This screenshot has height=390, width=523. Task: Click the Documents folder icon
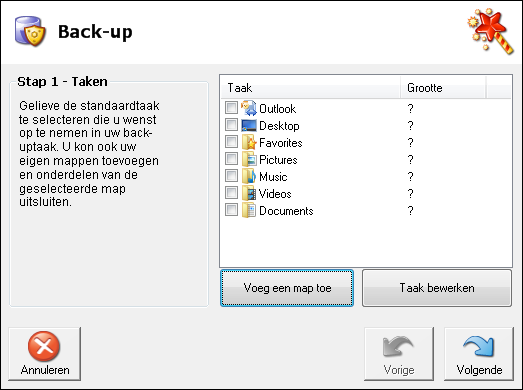point(249,210)
